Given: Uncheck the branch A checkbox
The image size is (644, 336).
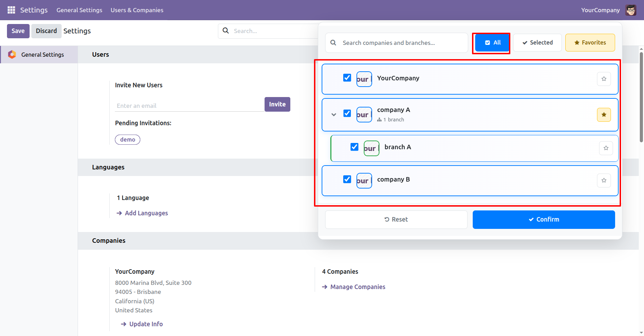Looking at the screenshot, I should point(354,147).
